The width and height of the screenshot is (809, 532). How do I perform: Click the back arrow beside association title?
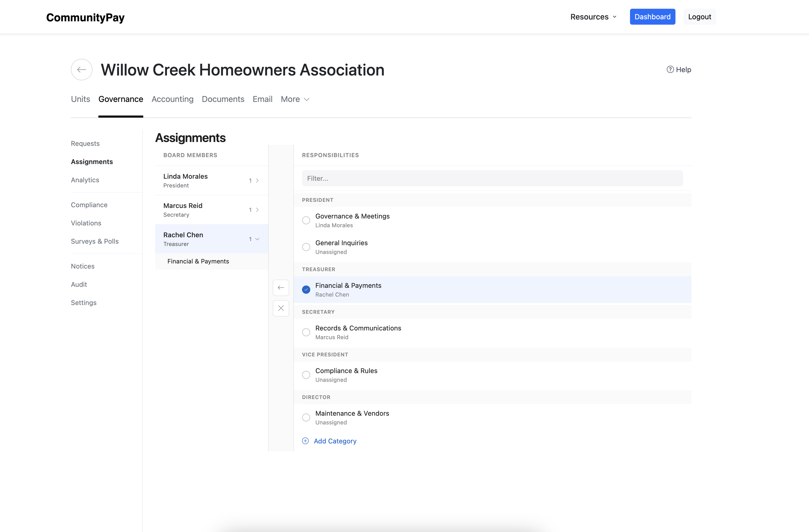tap(82, 70)
